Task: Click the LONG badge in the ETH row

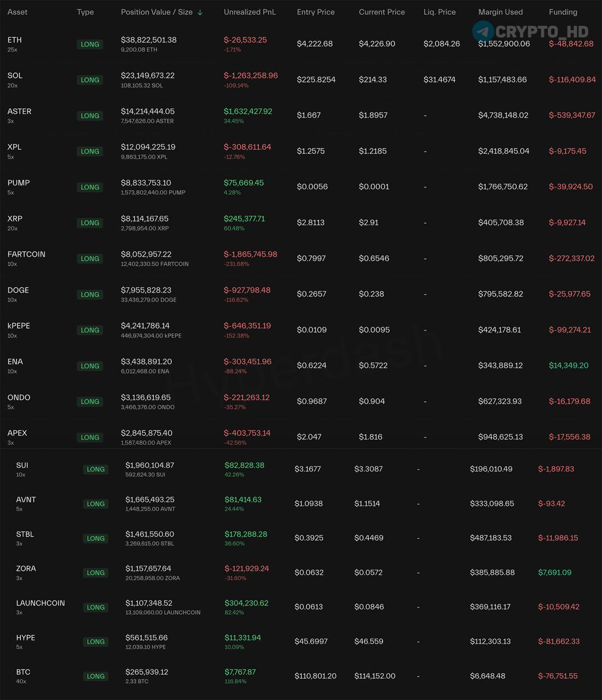Action: point(90,44)
